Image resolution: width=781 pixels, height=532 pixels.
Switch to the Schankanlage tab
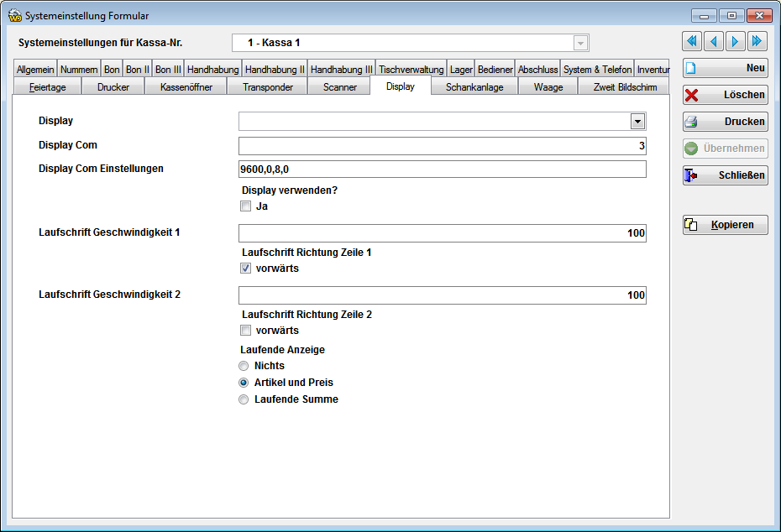[474, 87]
